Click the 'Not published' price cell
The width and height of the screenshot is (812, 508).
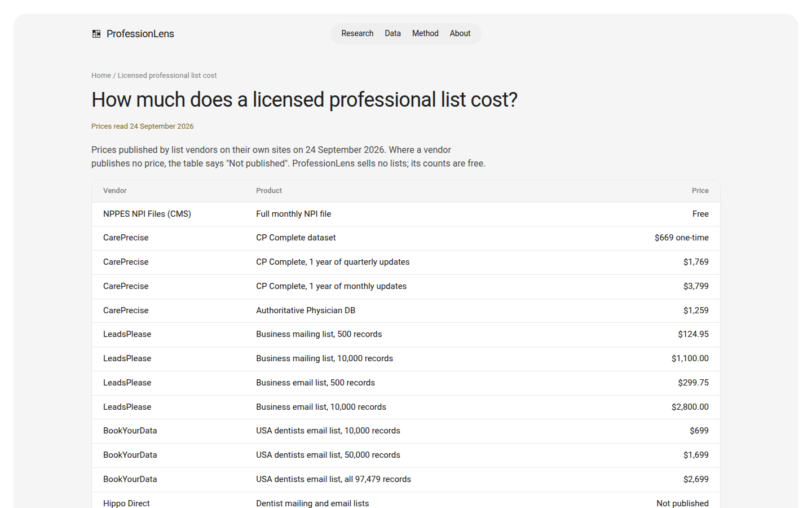pyautogui.click(x=682, y=503)
